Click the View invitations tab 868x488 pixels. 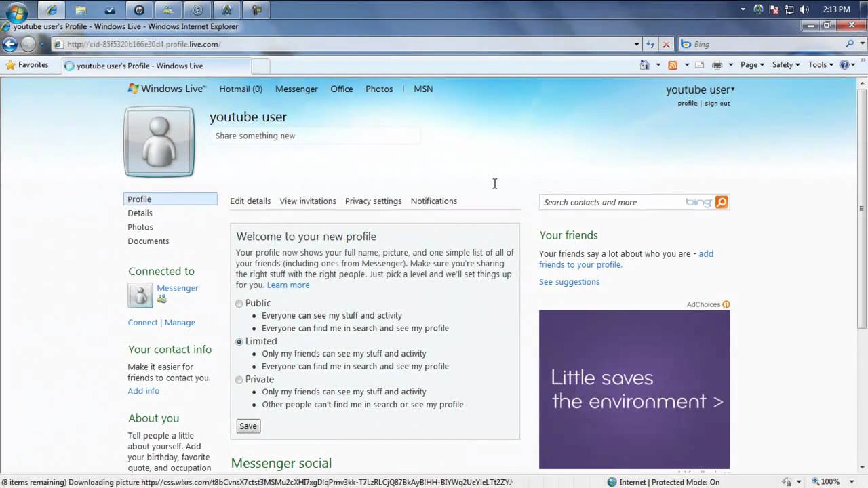[x=308, y=201]
